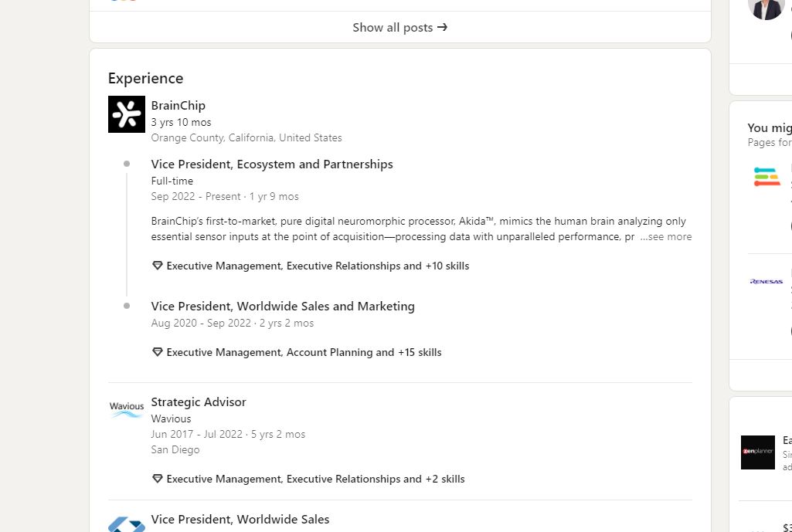
Task: Click diamond skills icon under Strategic Advisor
Action: tap(158, 479)
